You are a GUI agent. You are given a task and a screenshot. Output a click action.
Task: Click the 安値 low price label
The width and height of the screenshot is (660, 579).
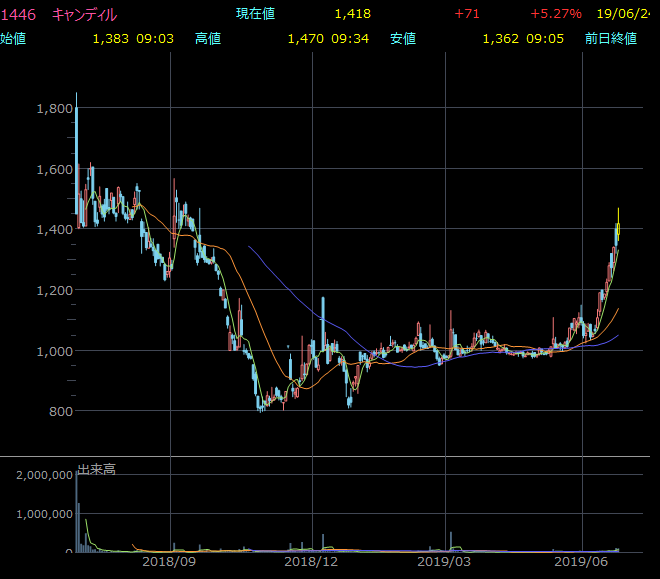coord(403,39)
